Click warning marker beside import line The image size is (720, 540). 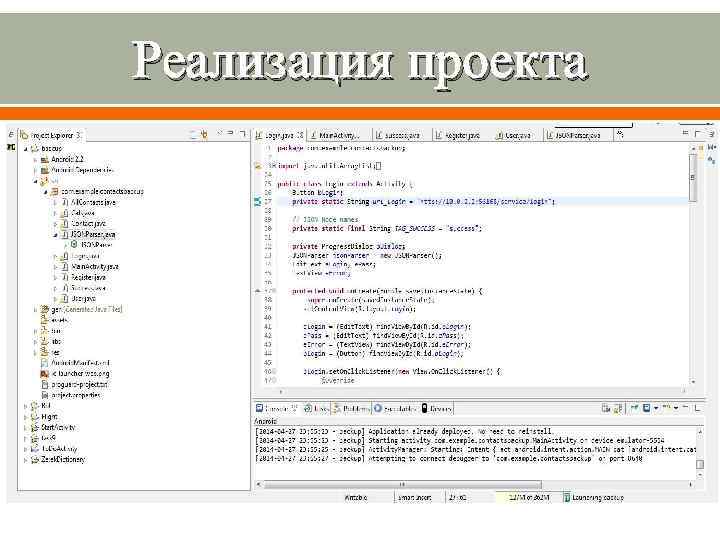pos(258,166)
